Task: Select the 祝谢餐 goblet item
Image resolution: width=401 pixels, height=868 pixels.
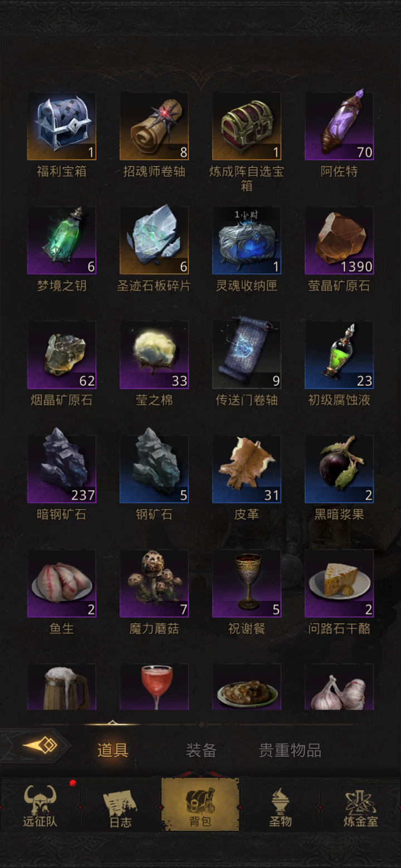Action: (247, 584)
